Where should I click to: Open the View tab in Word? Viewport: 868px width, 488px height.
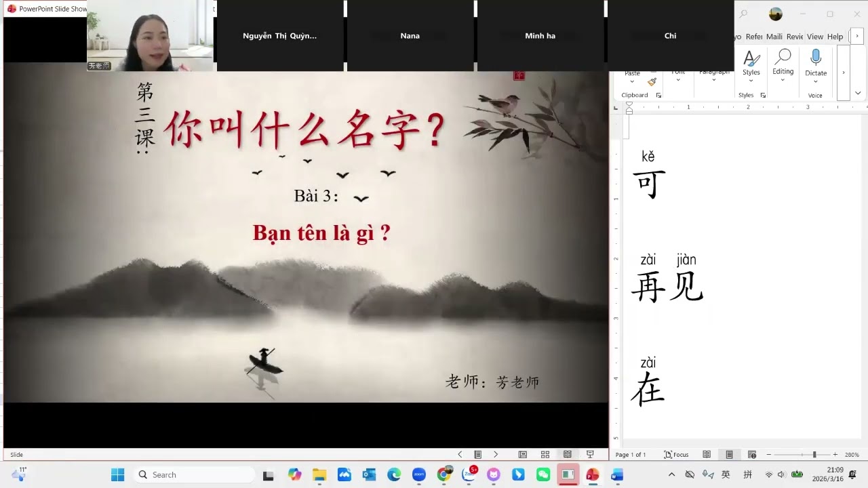815,37
